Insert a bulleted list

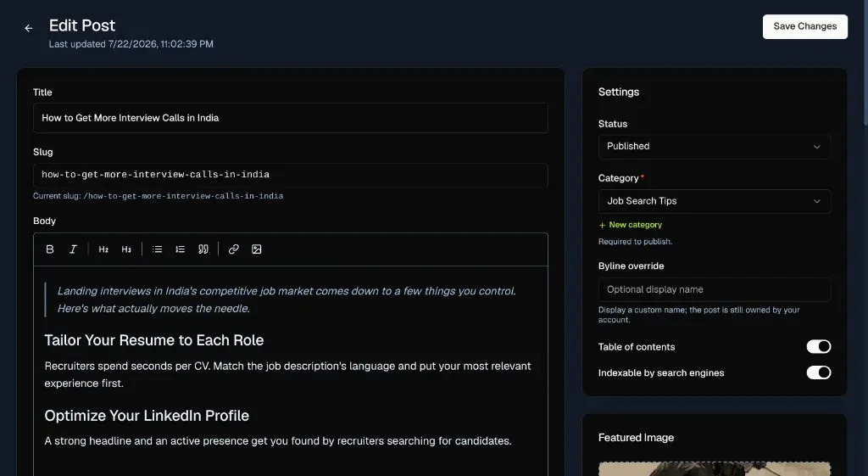tap(157, 249)
